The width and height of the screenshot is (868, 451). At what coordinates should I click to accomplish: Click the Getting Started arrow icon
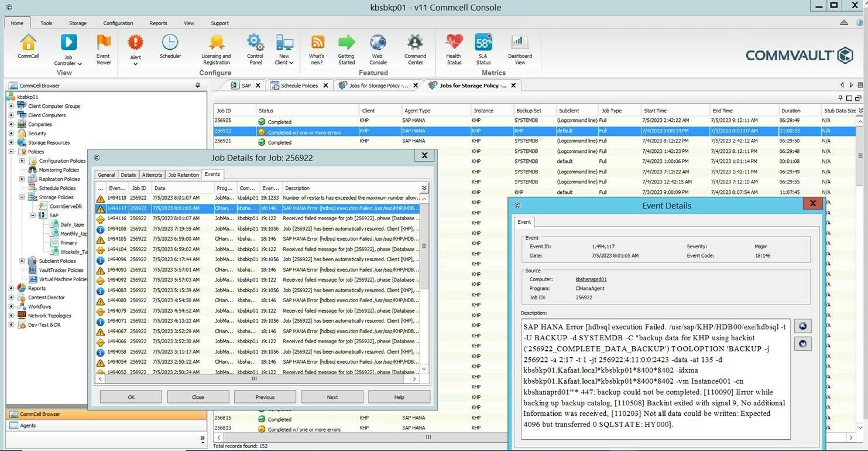[346, 42]
